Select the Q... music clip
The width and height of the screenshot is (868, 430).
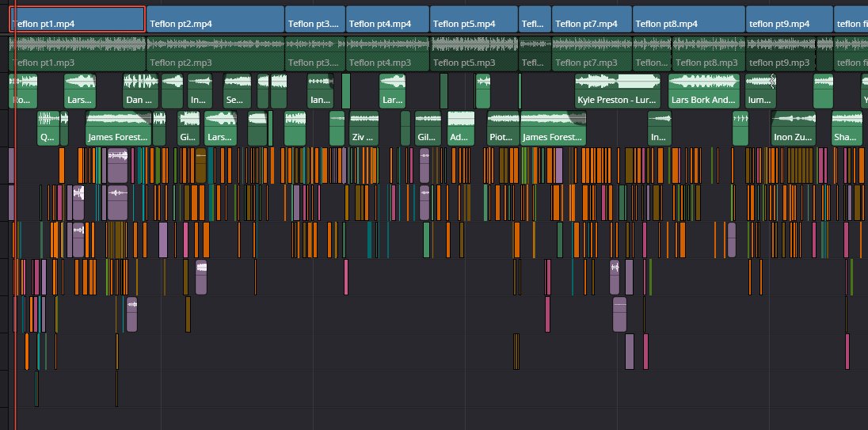coord(48,128)
